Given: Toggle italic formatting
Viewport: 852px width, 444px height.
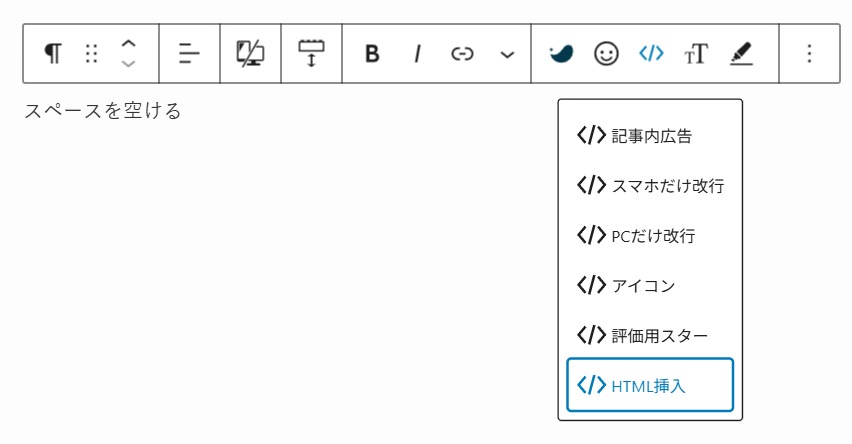Looking at the screenshot, I should tap(417, 54).
